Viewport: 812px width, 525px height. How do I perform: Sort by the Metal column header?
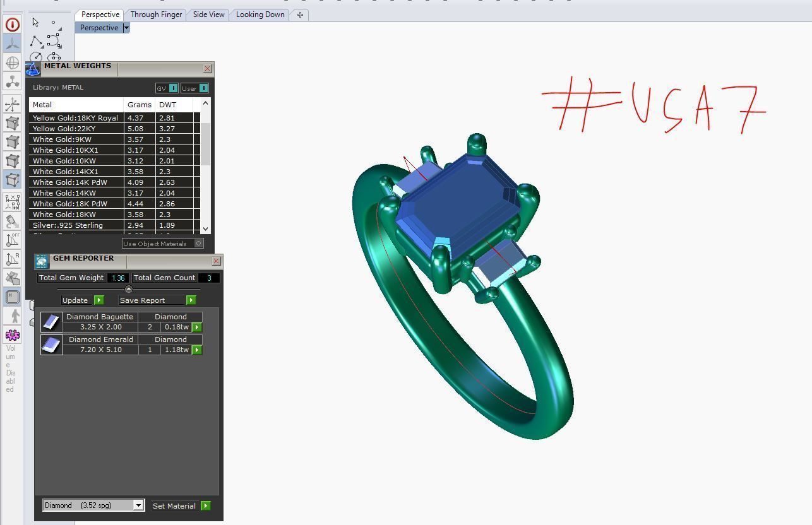point(76,105)
